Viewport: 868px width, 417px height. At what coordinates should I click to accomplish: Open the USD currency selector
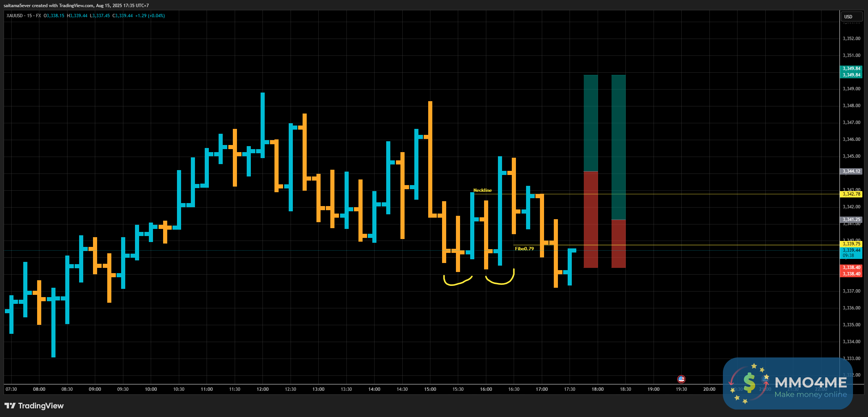(x=851, y=16)
